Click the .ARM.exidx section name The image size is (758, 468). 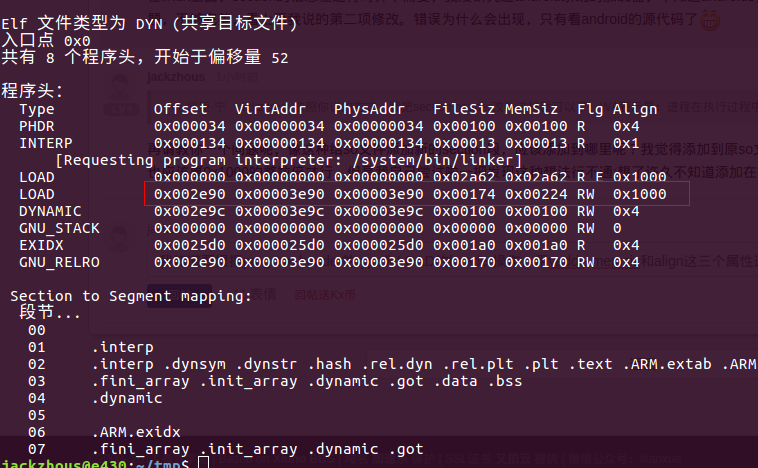136,431
